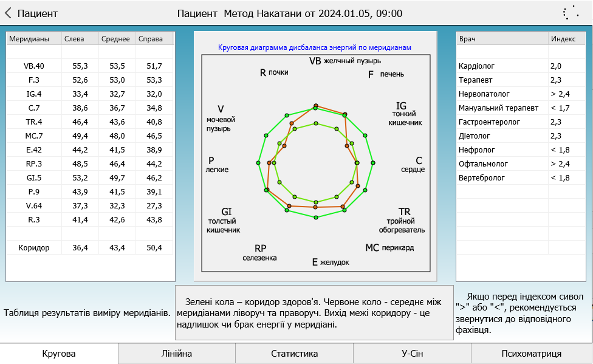The height and width of the screenshot is (364, 593).
Task: Click the Коридор row in the table
Action: 34,248
